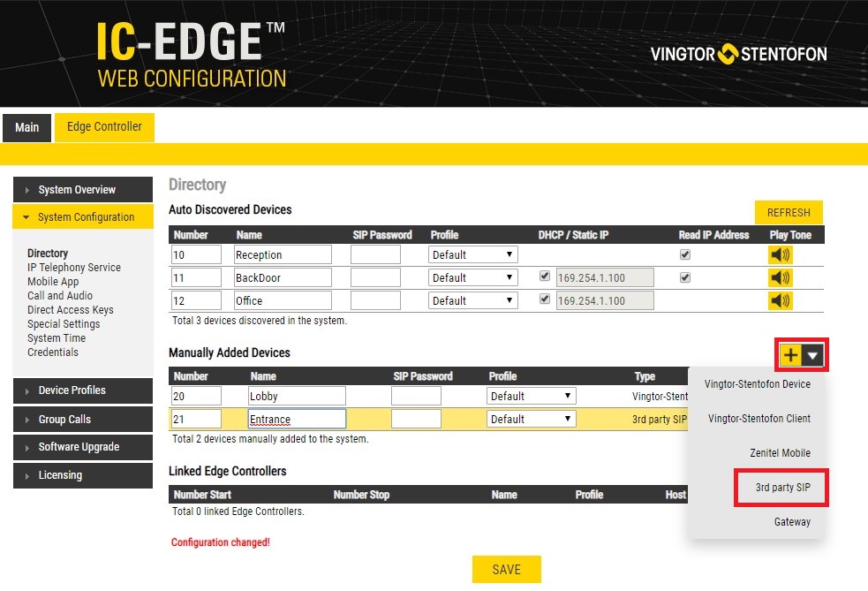
Task: Click Name field containing Reception
Action: pyautogui.click(x=283, y=254)
